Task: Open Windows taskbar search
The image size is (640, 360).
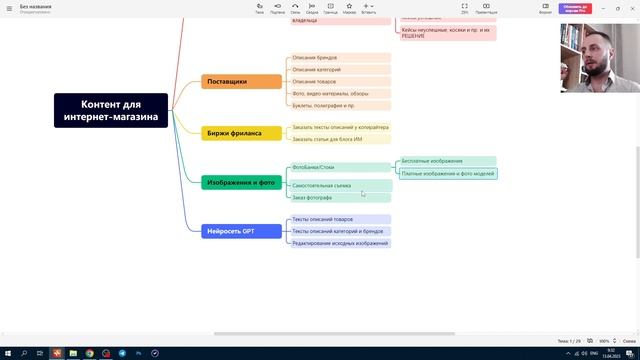Action: (x=24, y=353)
